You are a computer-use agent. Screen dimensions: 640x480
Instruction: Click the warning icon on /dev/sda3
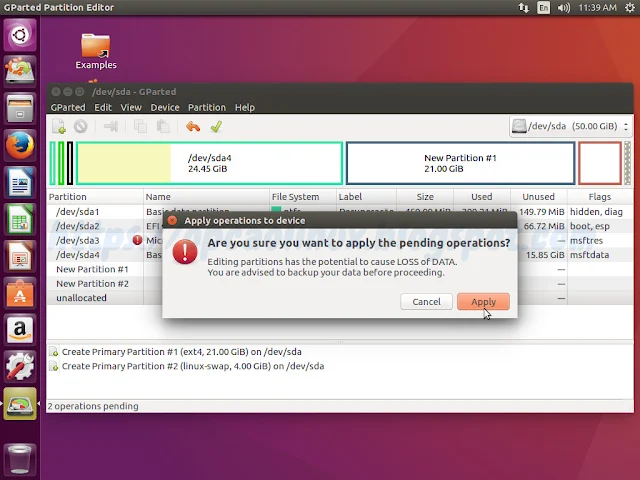pyautogui.click(x=137, y=240)
